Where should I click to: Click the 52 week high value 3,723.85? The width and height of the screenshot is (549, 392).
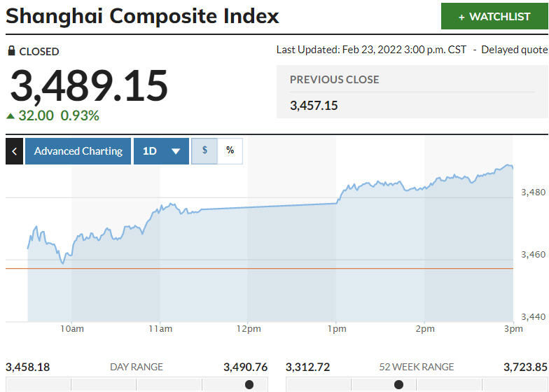pos(525,367)
